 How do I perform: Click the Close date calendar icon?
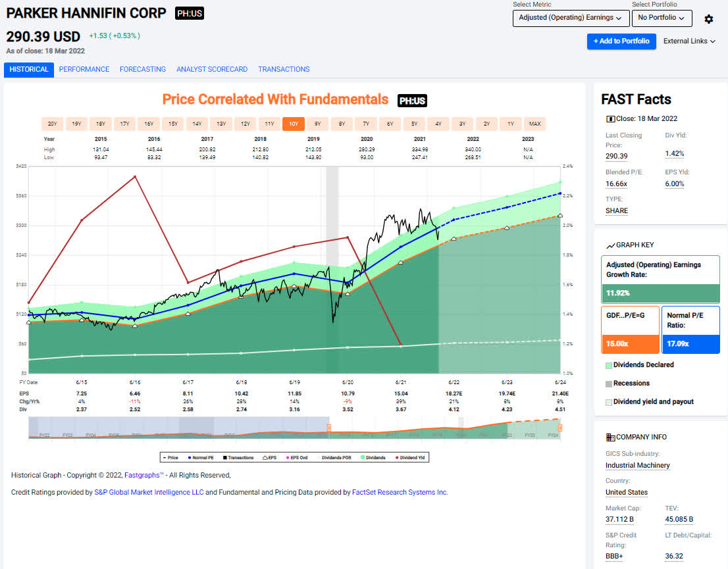(611, 119)
